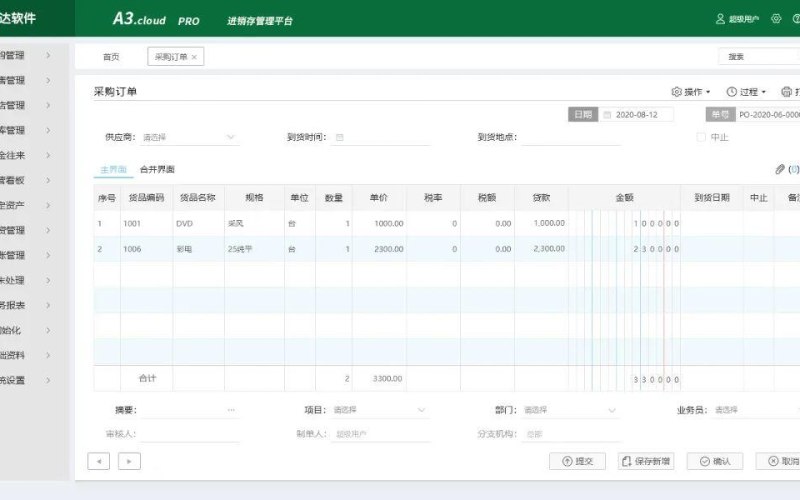This screenshot has width=800, height=500.
Task: Click the 单号 field starting PO-2020
Action: [768, 115]
